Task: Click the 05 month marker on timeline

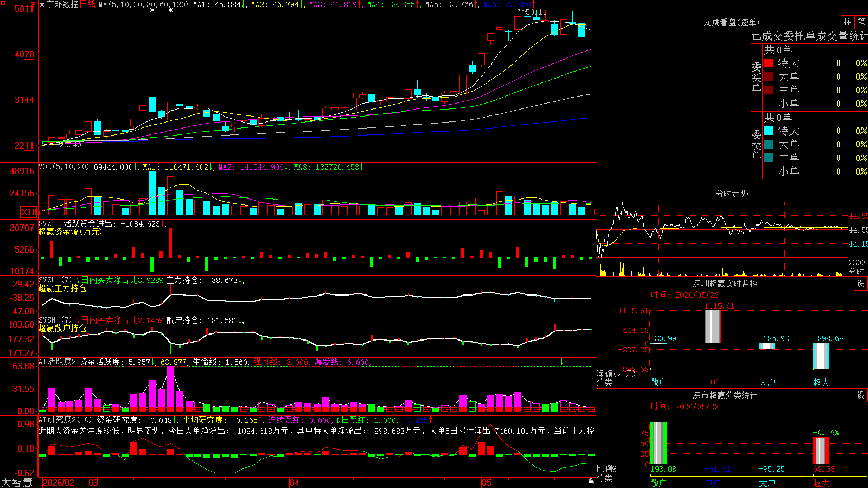Action: pyautogui.click(x=487, y=483)
